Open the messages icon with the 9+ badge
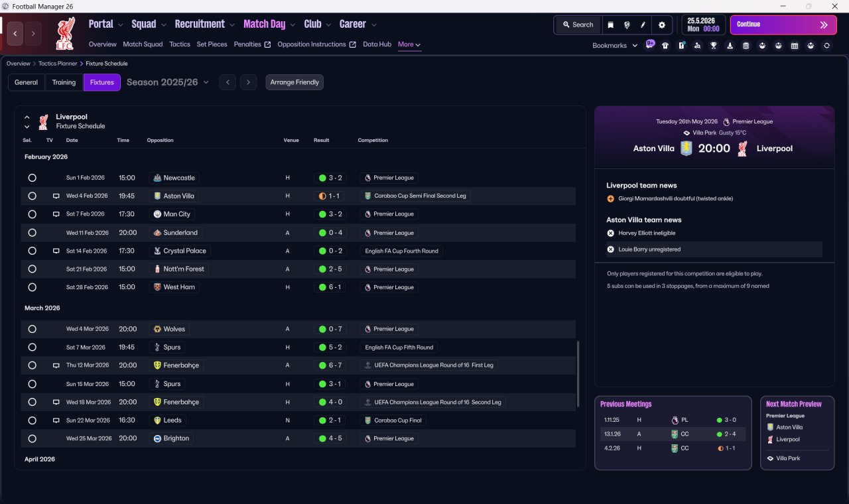This screenshot has width=849, height=504. 649,44
